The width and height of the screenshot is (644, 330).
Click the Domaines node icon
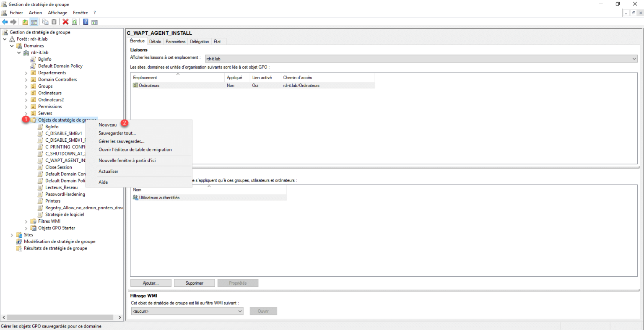(19, 46)
